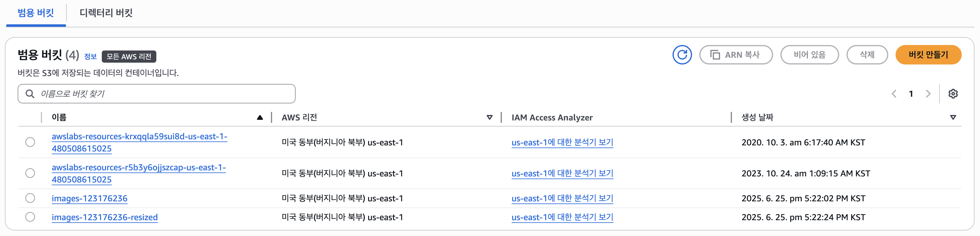Focus the 이름으로 버킷 찾기 search field

click(156, 94)
